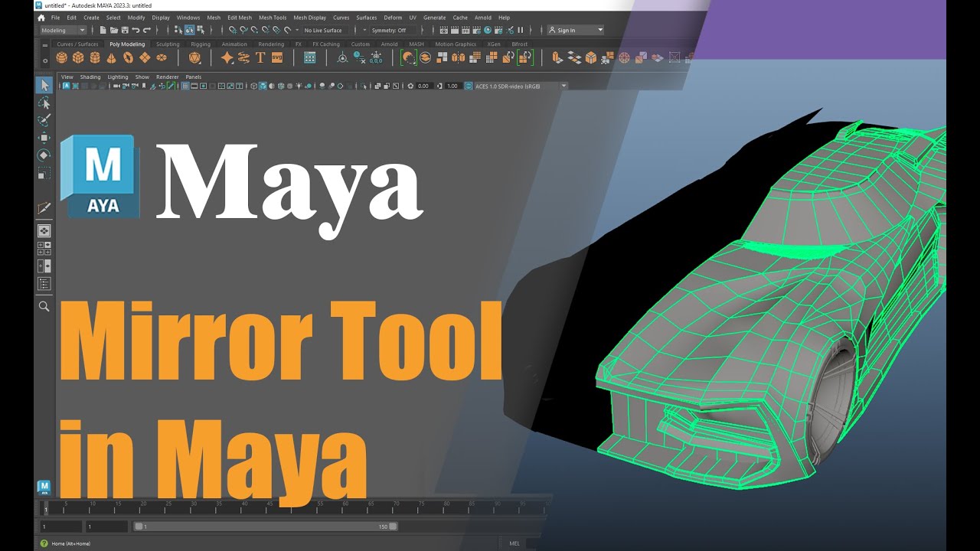Screen dimensions: 980x551
Task: Create a polygon torus from shelf
Action: coord(128,57)
